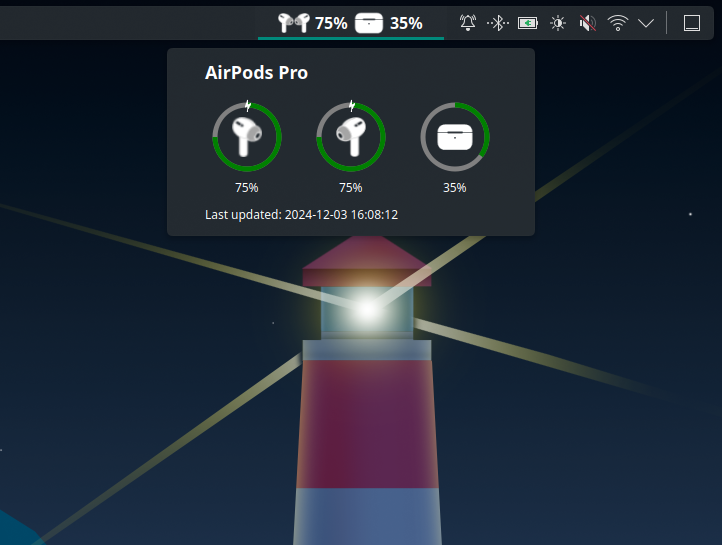Open the screen brightness tray icon
Viewport: 722px width, 545px height.
(x=558, y=23)
